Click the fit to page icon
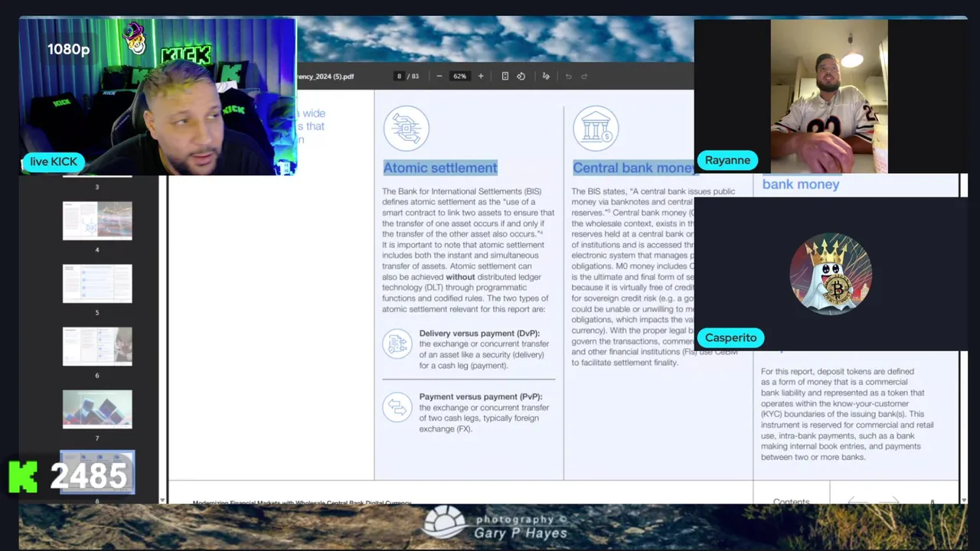 click(505, 76)
